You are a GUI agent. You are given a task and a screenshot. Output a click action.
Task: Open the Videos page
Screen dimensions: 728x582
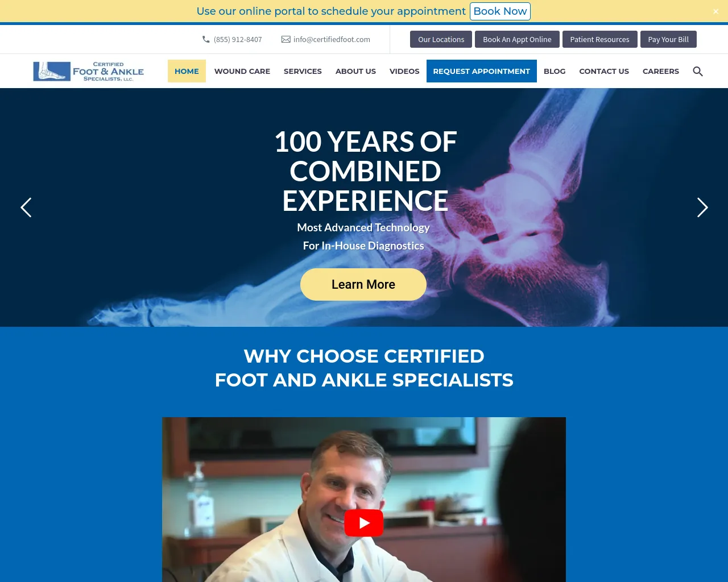coord(404,71)
